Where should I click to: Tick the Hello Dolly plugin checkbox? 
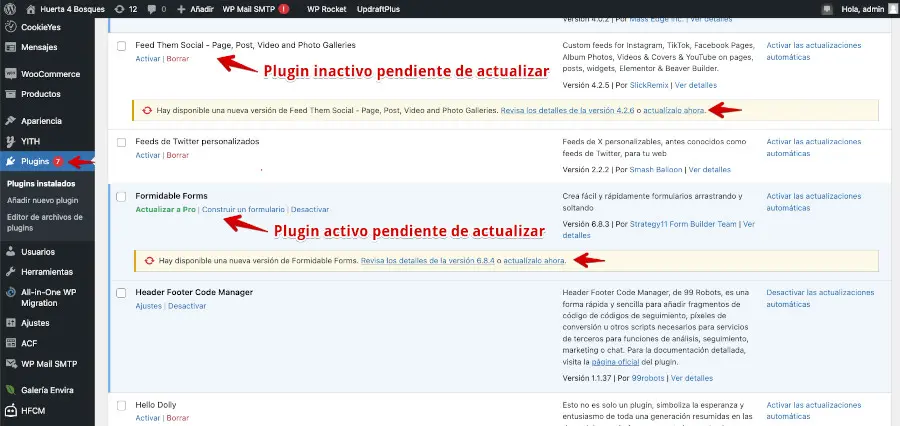pos(121,406)
